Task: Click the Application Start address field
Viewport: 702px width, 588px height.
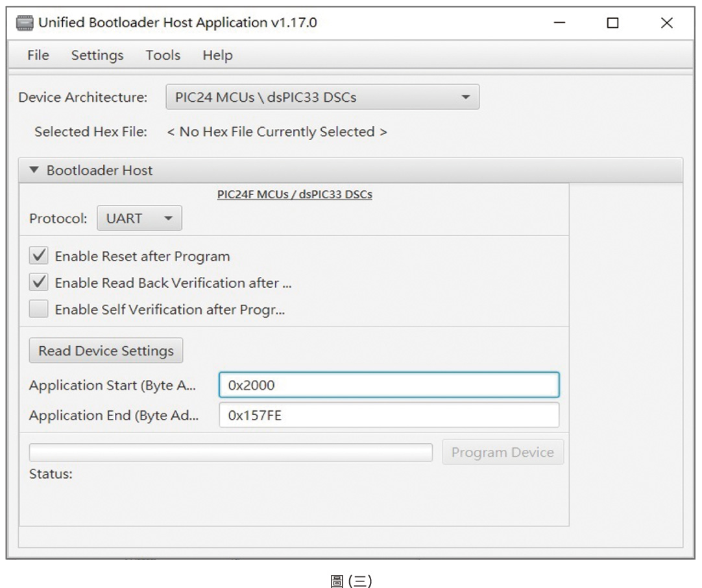Action: coord(389,385)
